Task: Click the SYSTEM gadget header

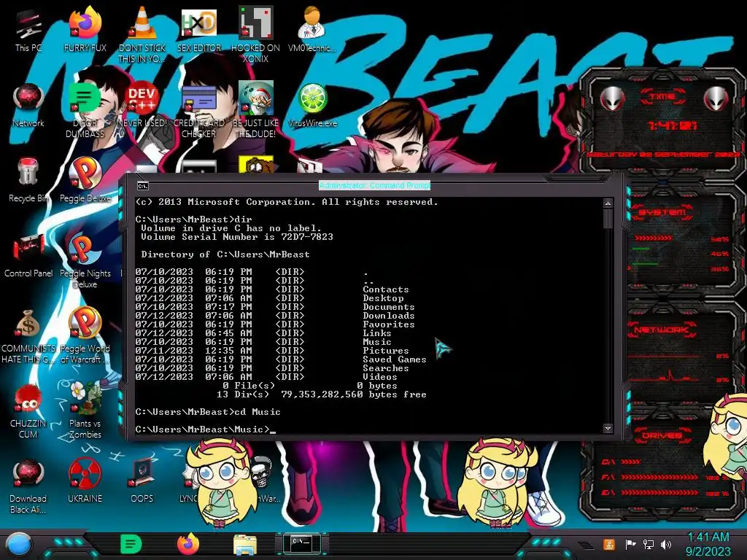Action: (x=662, y=212)
